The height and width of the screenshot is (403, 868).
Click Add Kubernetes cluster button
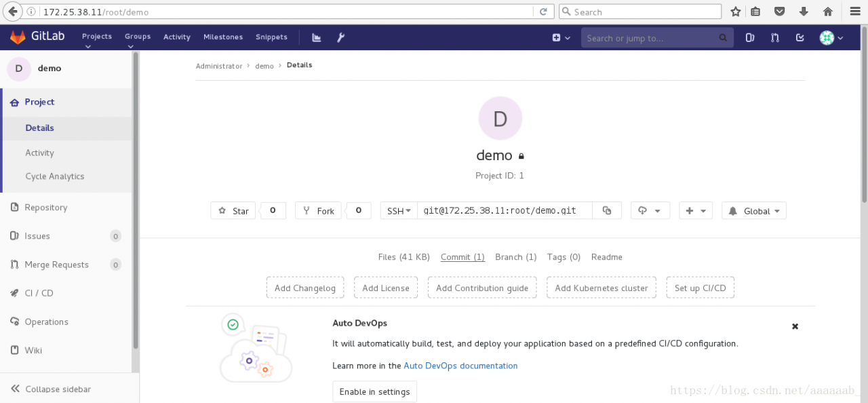click(601, 288)
